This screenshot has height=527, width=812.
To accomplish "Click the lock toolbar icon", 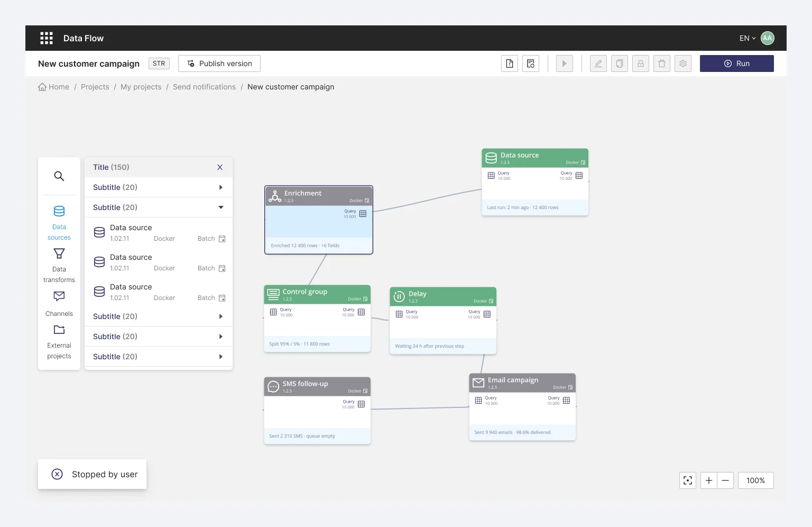I will pos(641,63).
